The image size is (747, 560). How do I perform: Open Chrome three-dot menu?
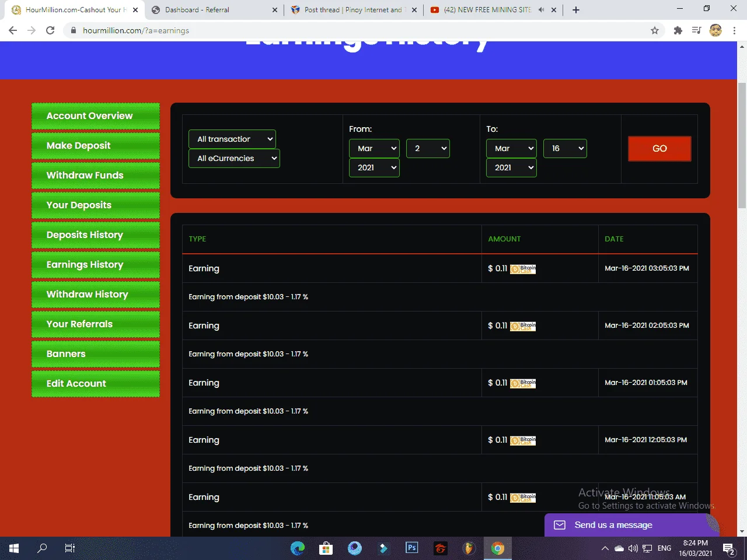pos(734,30)
